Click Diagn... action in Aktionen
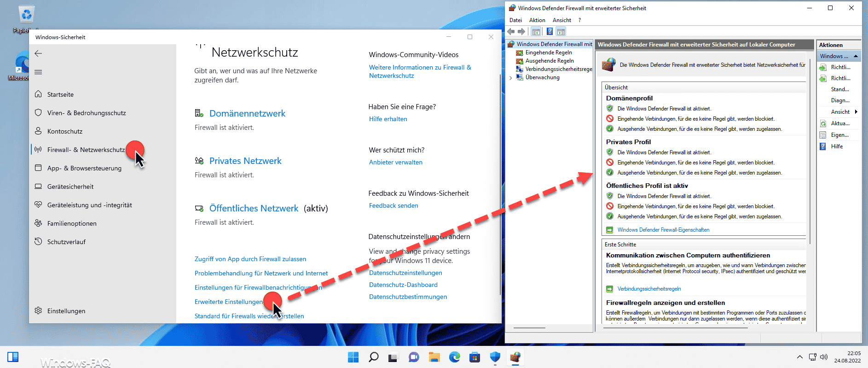 click(840, 100)
